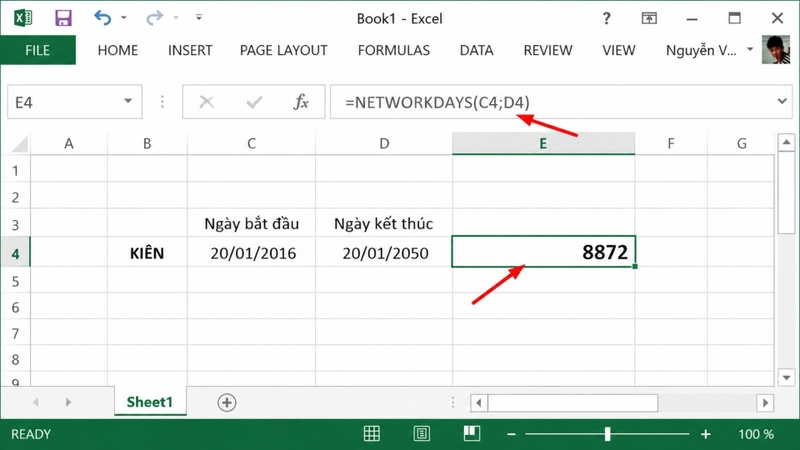The height and width of the screenshot is (450, 800).
Task: Switch to Page Layout view icon
Action: 421,434
